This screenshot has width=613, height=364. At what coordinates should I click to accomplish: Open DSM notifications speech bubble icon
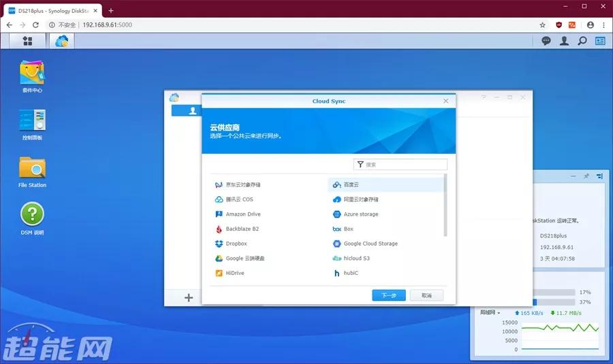tap(546, 41)
